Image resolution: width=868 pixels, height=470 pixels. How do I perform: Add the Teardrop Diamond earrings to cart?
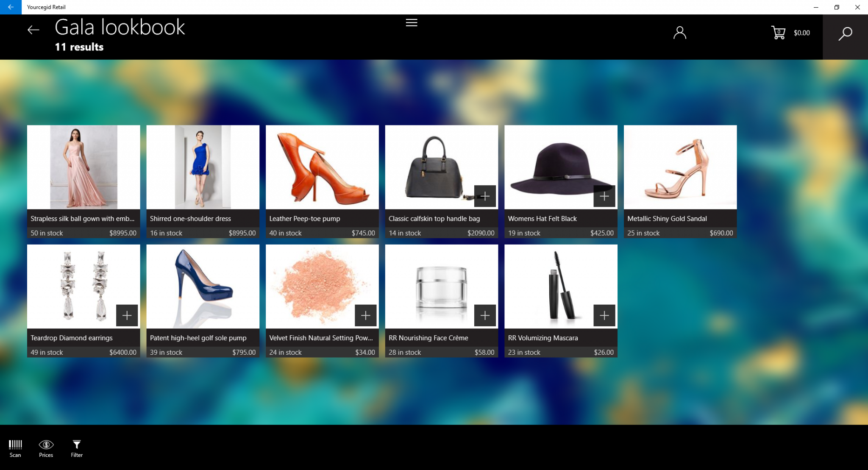pos(127,315)
